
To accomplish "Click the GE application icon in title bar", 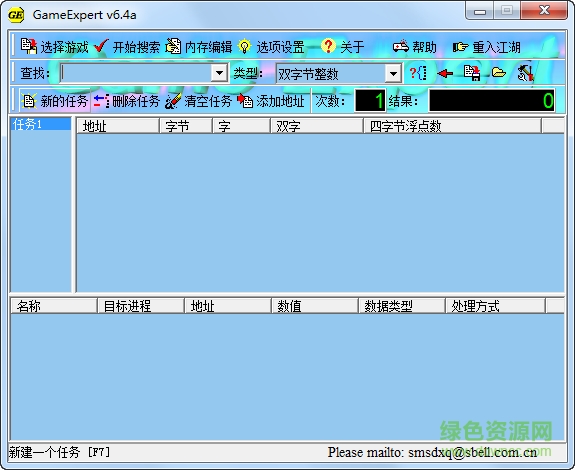I will tap(16, 15).
